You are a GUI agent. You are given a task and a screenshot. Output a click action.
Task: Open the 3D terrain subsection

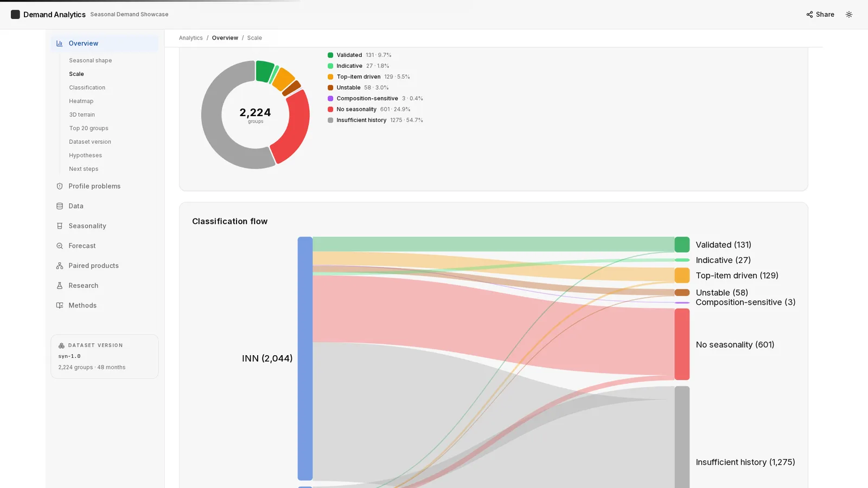pos(82,114)
